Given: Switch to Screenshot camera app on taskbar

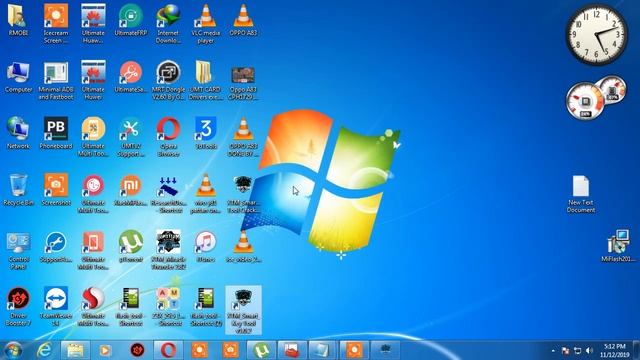Looking at the screenshot, I should (x=231, y=350).
